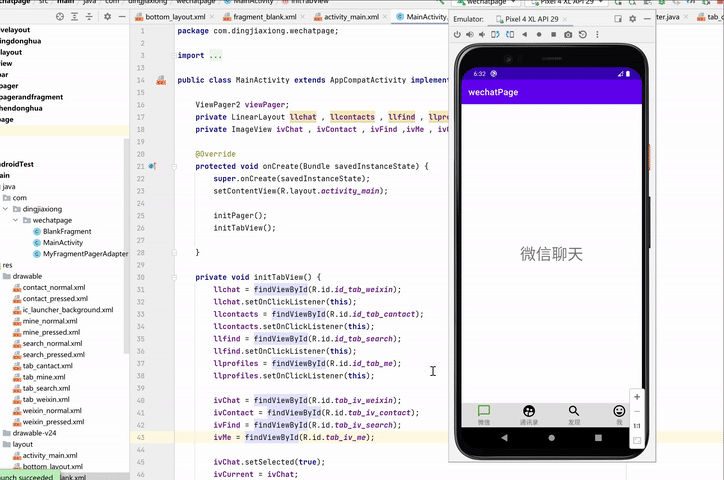Close the Pixel 4 XL API 29 emulator tab
Image resolution: width=724 pixels, height=480 pixels.
click(x=565, y=19)
